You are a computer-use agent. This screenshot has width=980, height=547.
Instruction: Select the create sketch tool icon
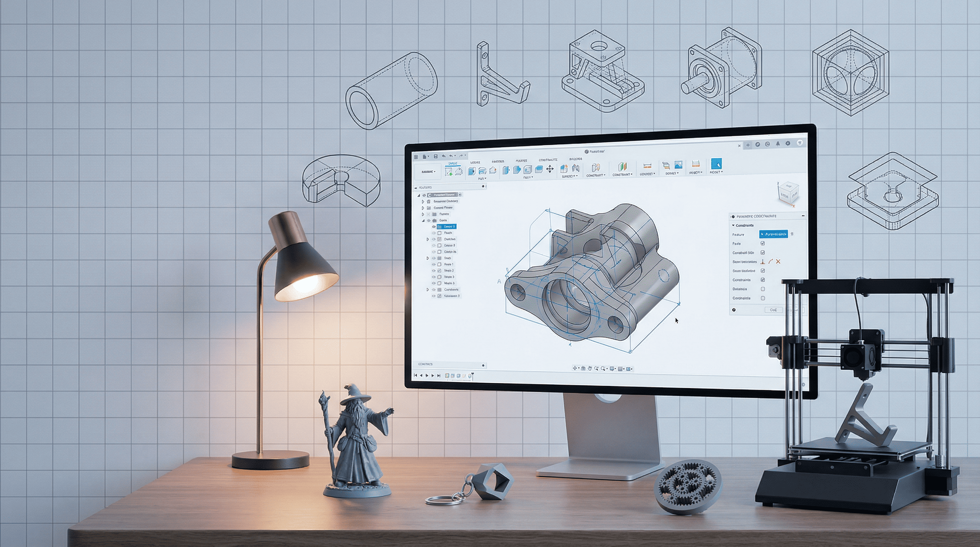[449, 172]
